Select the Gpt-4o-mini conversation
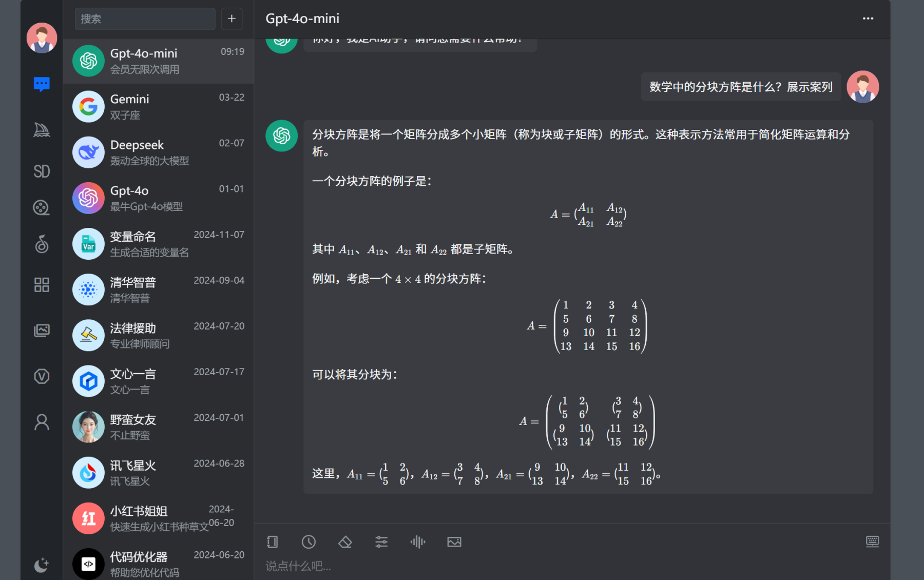924x580 pixels. point(158,61)
